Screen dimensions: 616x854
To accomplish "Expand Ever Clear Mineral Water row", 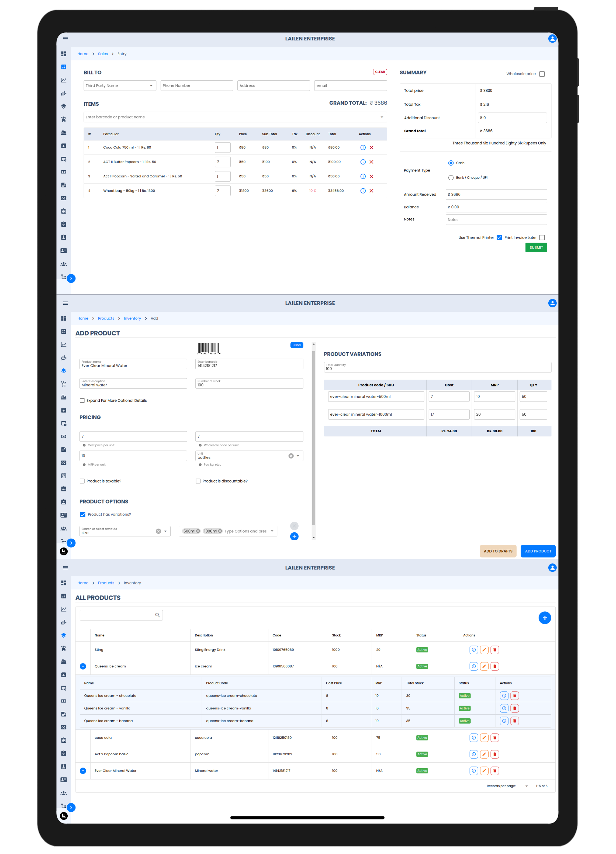I will [83, 770].
